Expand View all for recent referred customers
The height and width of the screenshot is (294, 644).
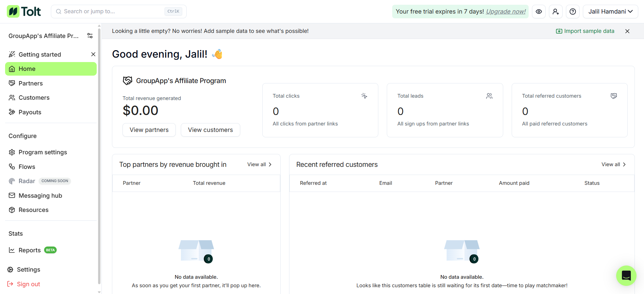[614, 164]
